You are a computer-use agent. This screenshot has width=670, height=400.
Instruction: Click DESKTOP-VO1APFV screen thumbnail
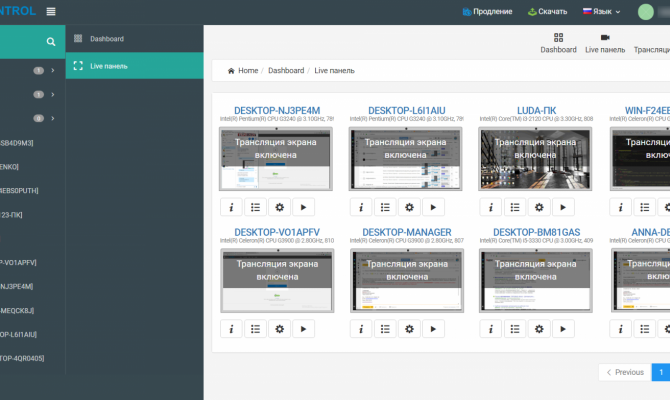[277, 281]
